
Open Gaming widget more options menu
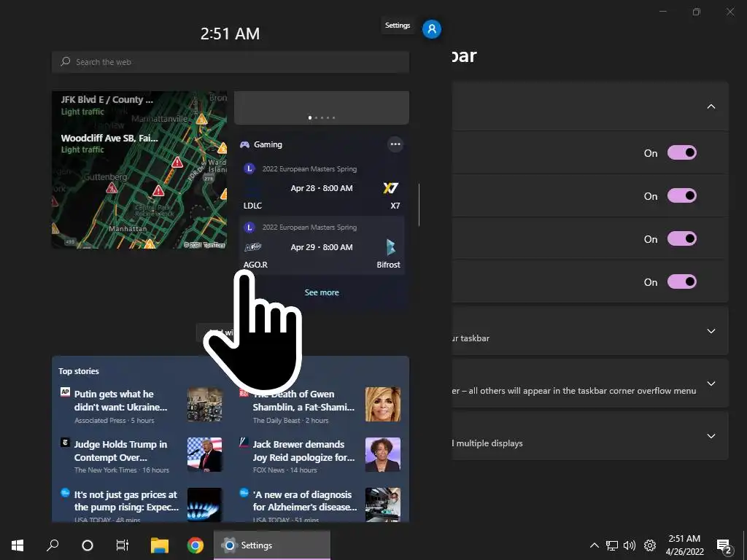point(395,144)
